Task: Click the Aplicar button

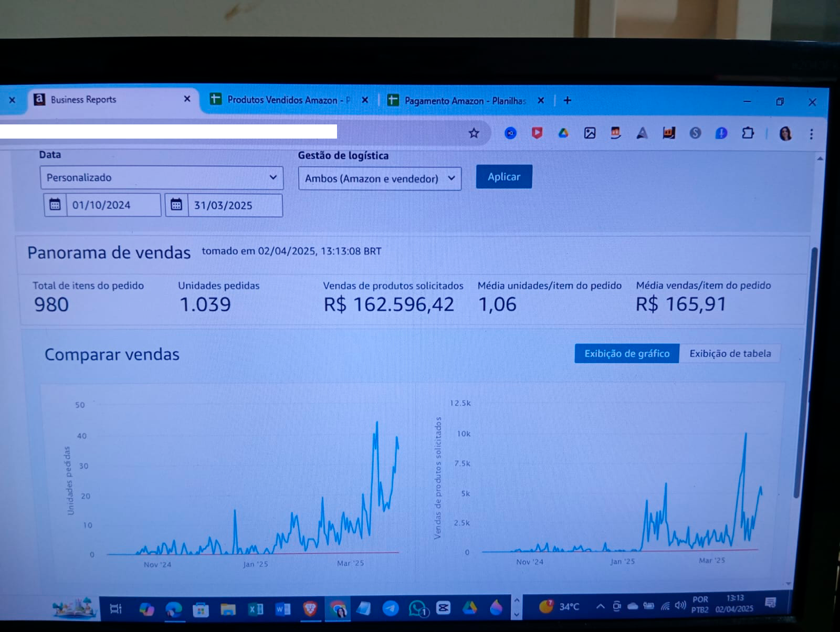Action: point(503,177)
